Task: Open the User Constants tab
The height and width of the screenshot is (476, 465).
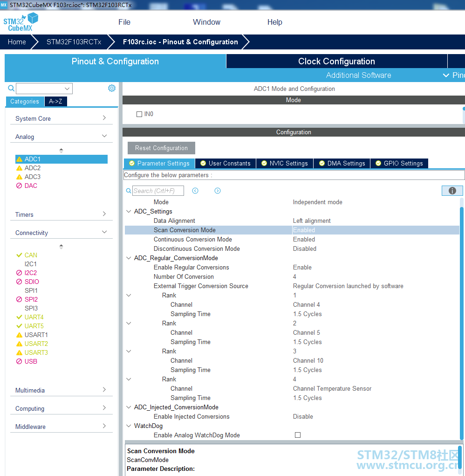Action: tap(226, 163)
